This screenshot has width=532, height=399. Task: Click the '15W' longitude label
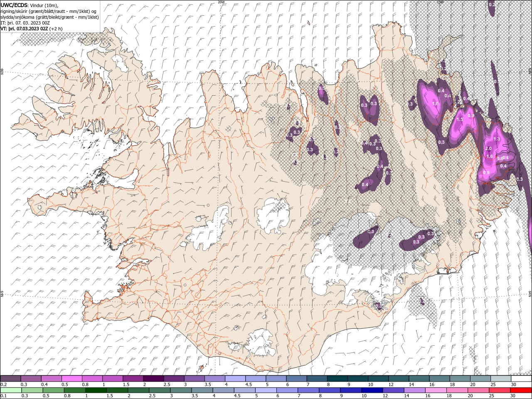(x=440, y=2)
